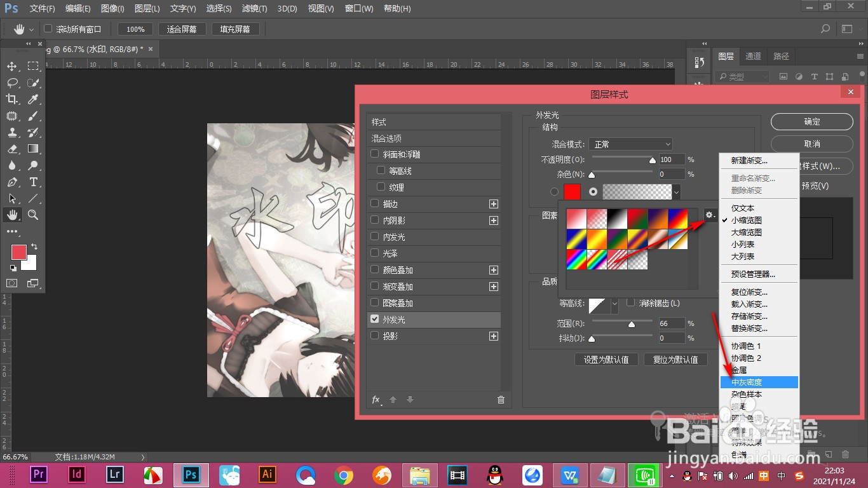
Task: Click the fx icon in Layer Style dialog
Action: coord(376,400)
